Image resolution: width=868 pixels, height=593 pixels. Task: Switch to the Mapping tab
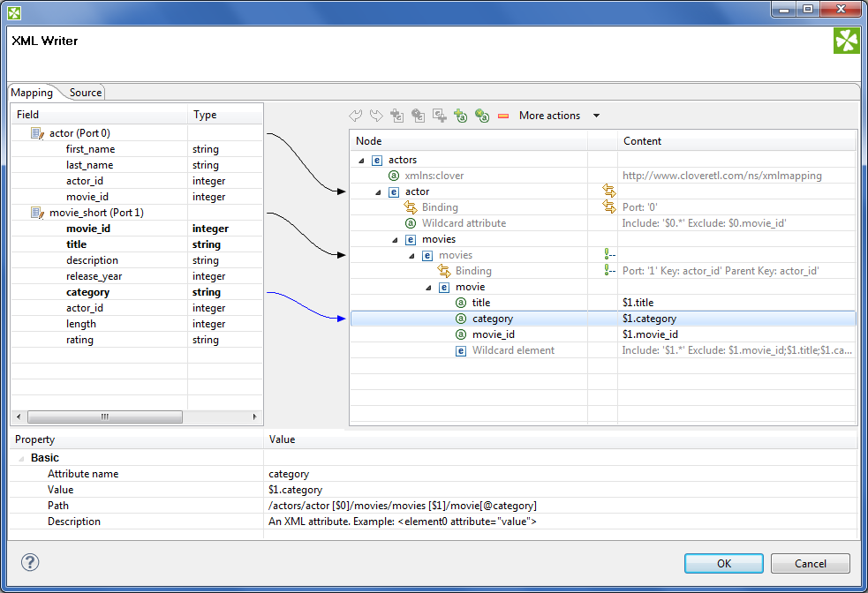pos(32,93)
